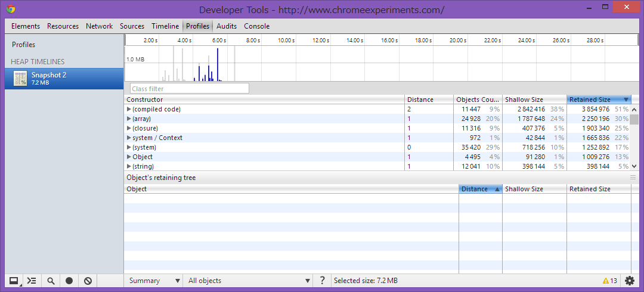Sort retaining tree by Retained Size

(x=599, y=189)
